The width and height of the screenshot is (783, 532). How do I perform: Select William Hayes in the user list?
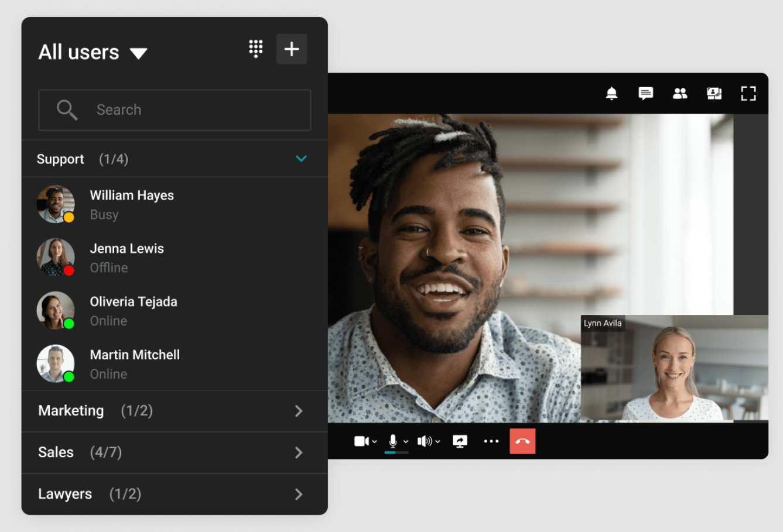[175, 204]
